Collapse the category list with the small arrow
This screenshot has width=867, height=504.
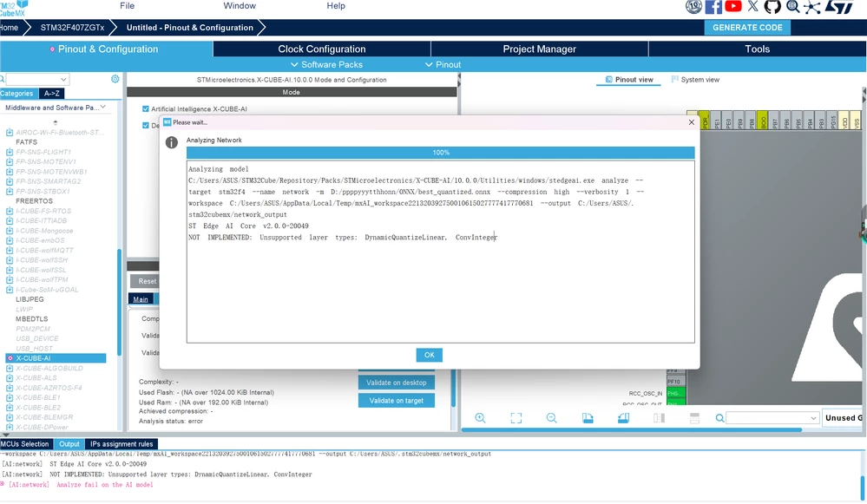56,122
